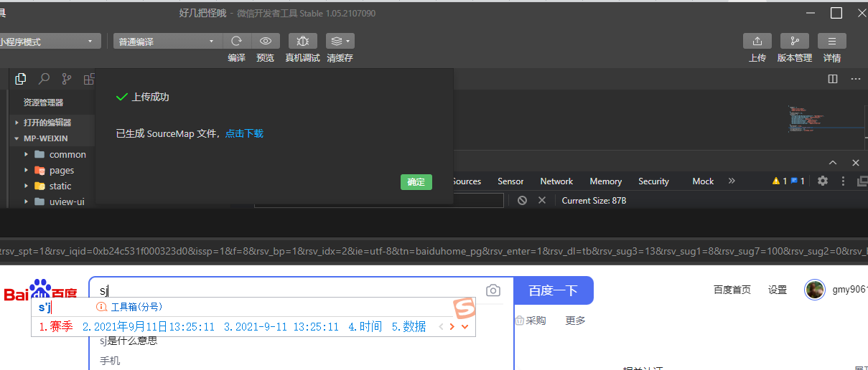Open the 百度首页 link
This screenshot has width=868, height=370.
pyautogui.click(x=732, y=290)
